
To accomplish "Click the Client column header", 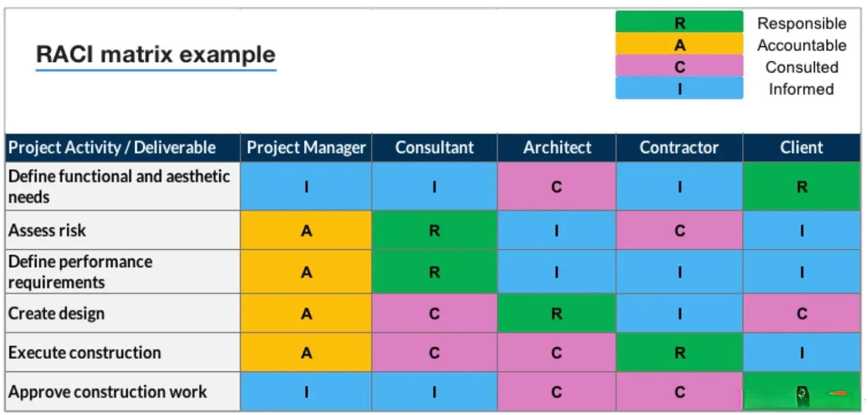I will 802,147.
